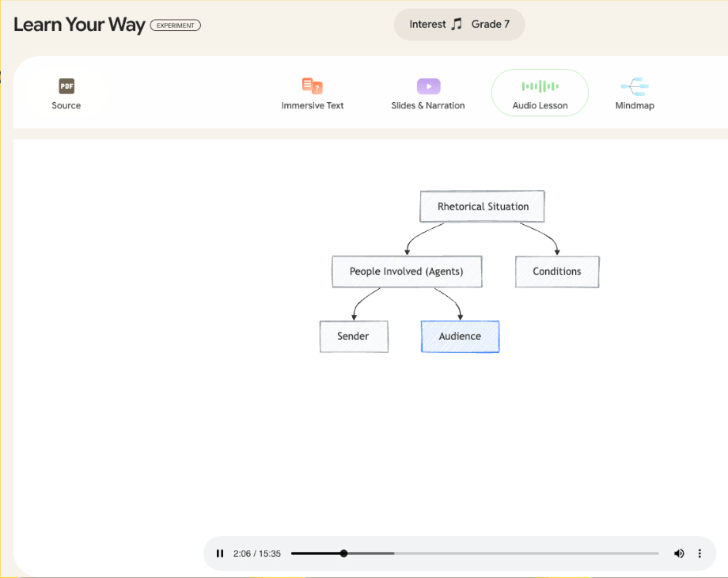Select the Rhetorical Situation node
The image size is (728, 578).
pyautogui.click(x=483, y=207)
